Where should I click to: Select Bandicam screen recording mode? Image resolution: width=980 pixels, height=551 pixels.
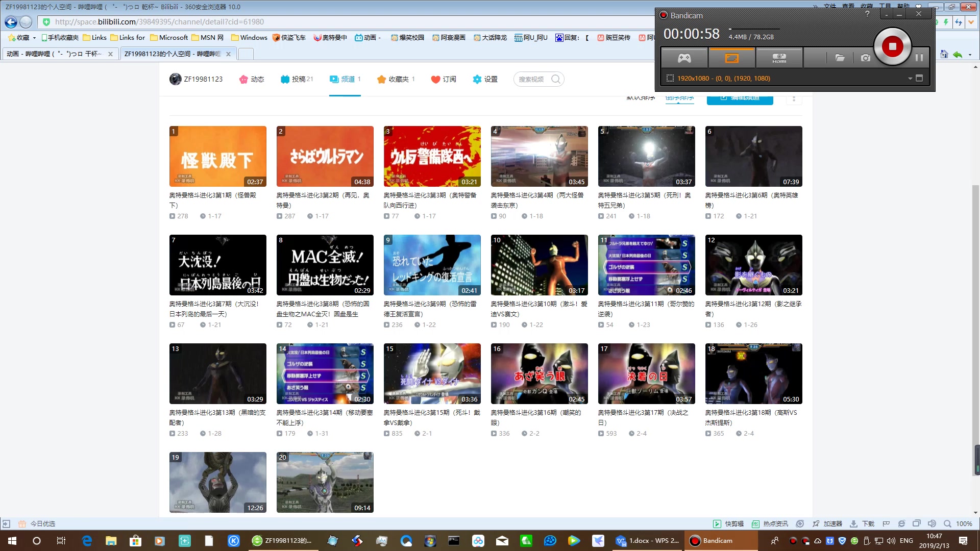pyautogui.click(x=731, y=58)
